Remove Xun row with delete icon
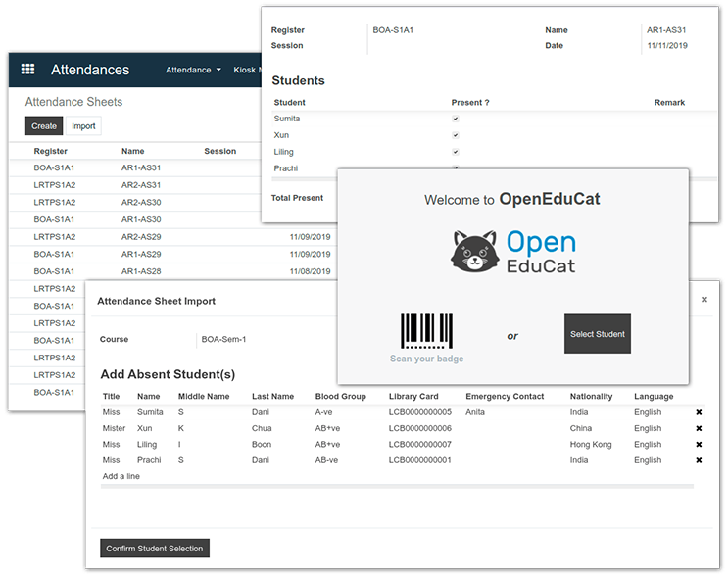Screen dimensions: 728x574 pyautogui.click(x=699, y=428)
